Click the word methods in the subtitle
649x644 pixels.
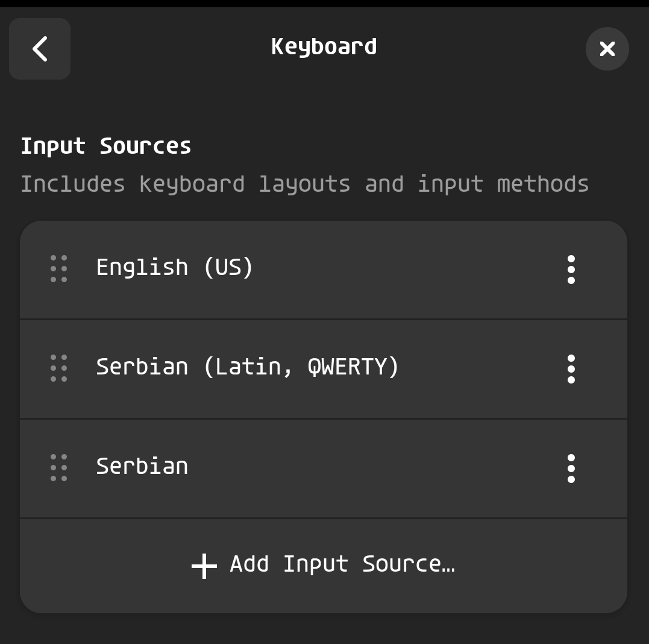click(542, 184)
